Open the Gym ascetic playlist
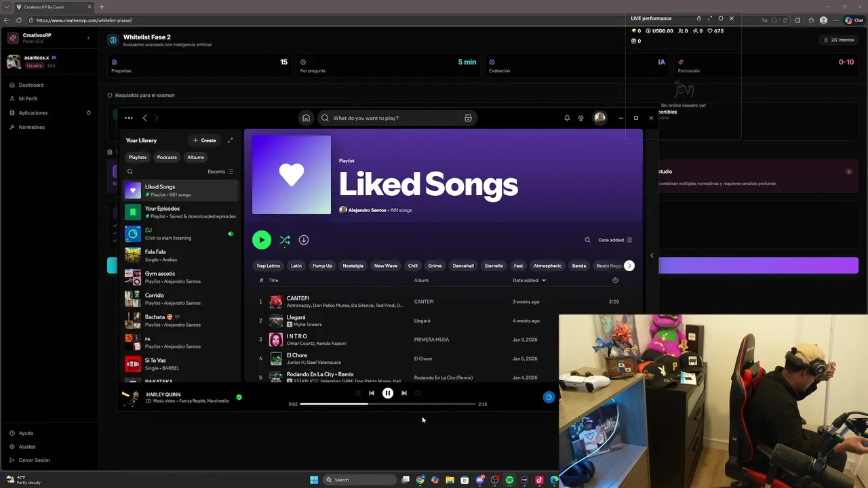 (180, 277)
